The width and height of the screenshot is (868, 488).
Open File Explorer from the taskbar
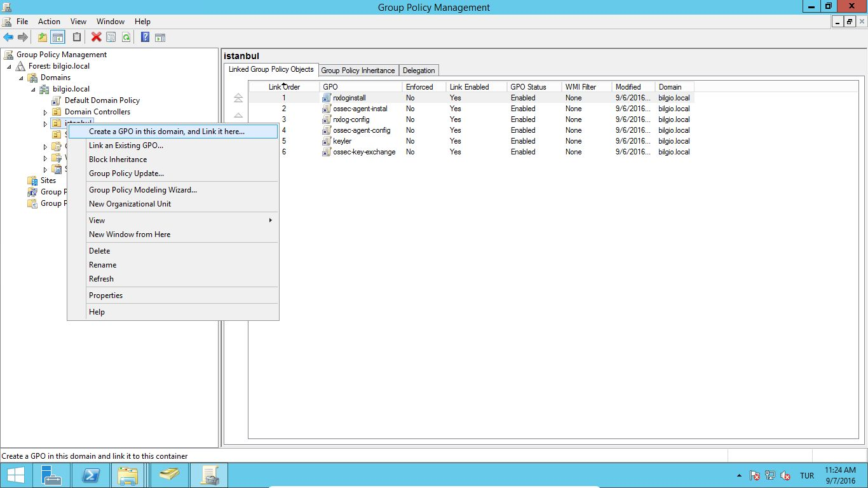[x=128, y=475]
